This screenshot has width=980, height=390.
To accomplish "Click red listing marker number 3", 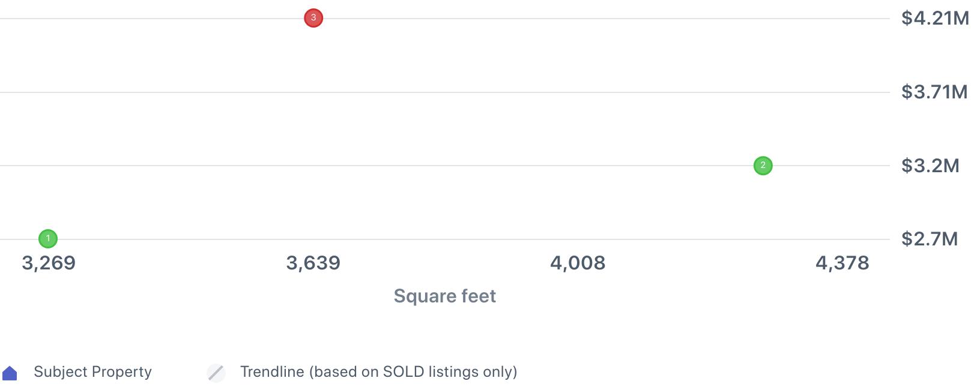I will [313, 18].
